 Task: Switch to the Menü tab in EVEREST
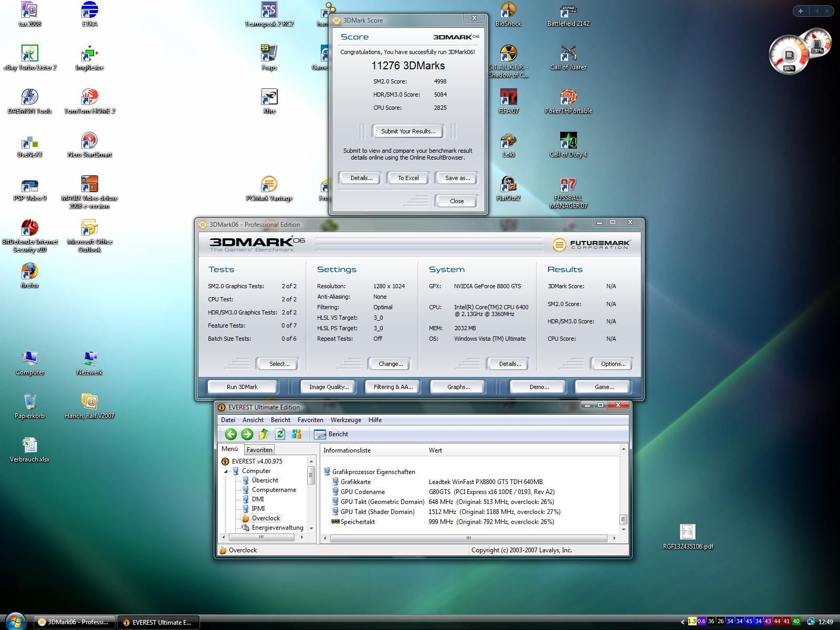click(229, 449)
